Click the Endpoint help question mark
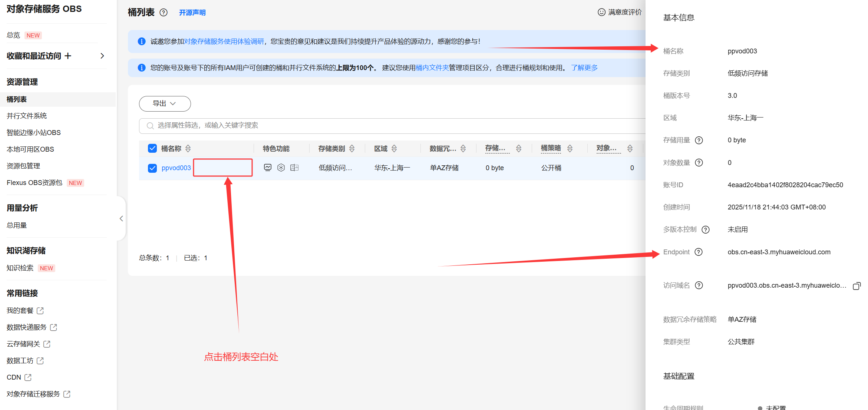Image resolution: width=868 pixels, height=410 pixels. 699,252
